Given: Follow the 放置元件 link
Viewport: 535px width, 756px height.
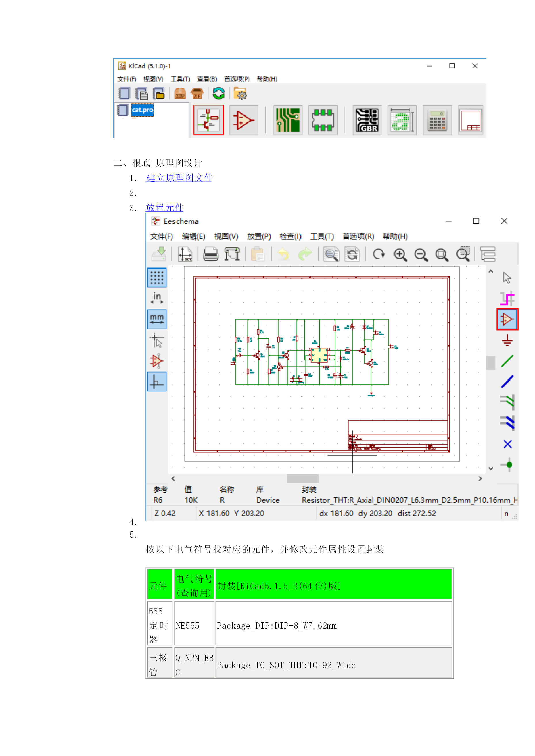Looking at the screenshot, I should pyautogui.click(x=164, y=207).
